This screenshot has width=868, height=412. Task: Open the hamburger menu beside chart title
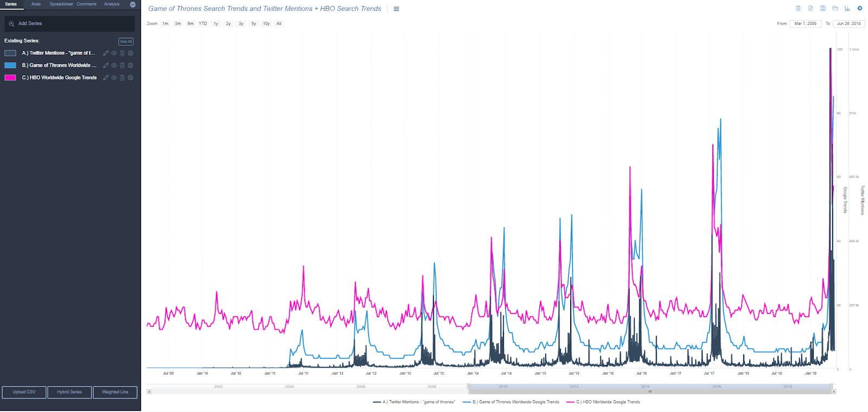[397, 9]
